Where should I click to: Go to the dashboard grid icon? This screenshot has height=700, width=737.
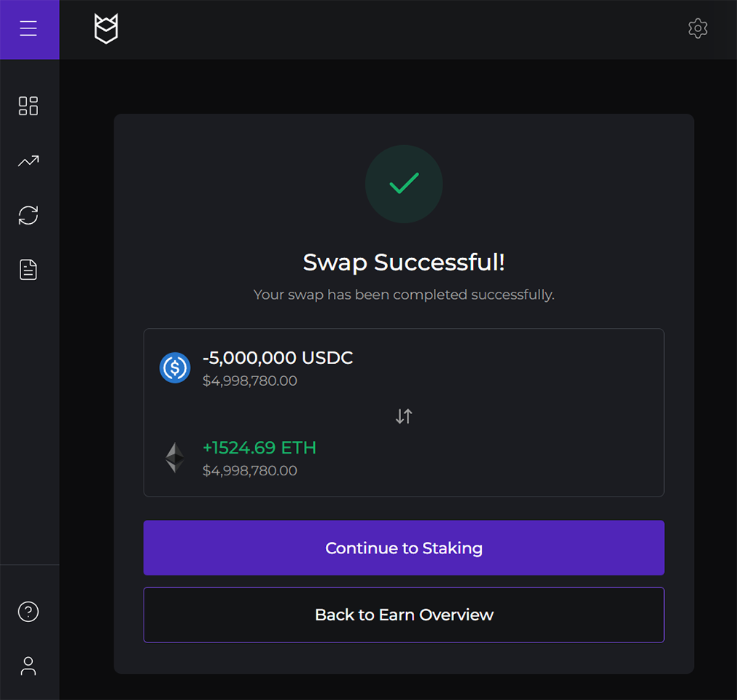[28, 106]
